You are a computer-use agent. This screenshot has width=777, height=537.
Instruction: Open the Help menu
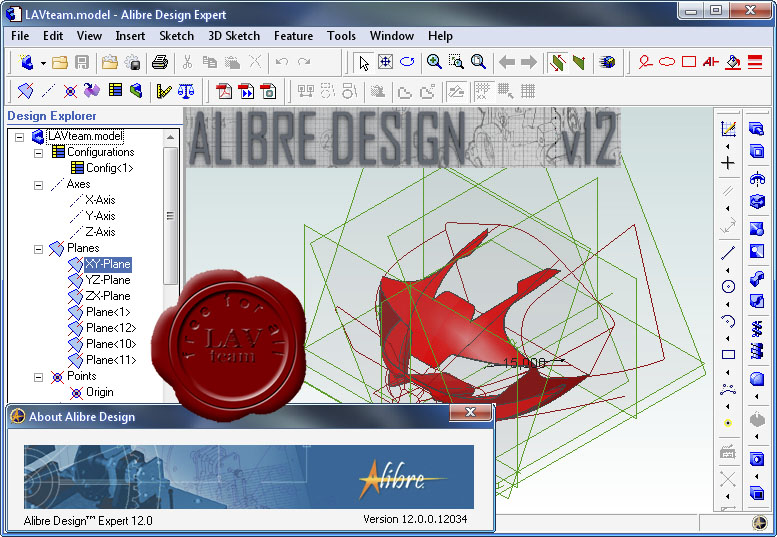point(440,36)
